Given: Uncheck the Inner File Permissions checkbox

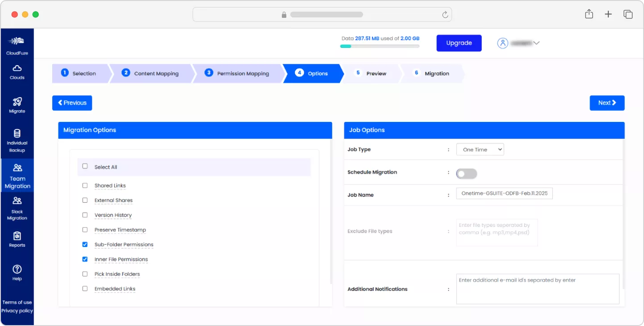Looking at the screenshot, I should 85,259.
